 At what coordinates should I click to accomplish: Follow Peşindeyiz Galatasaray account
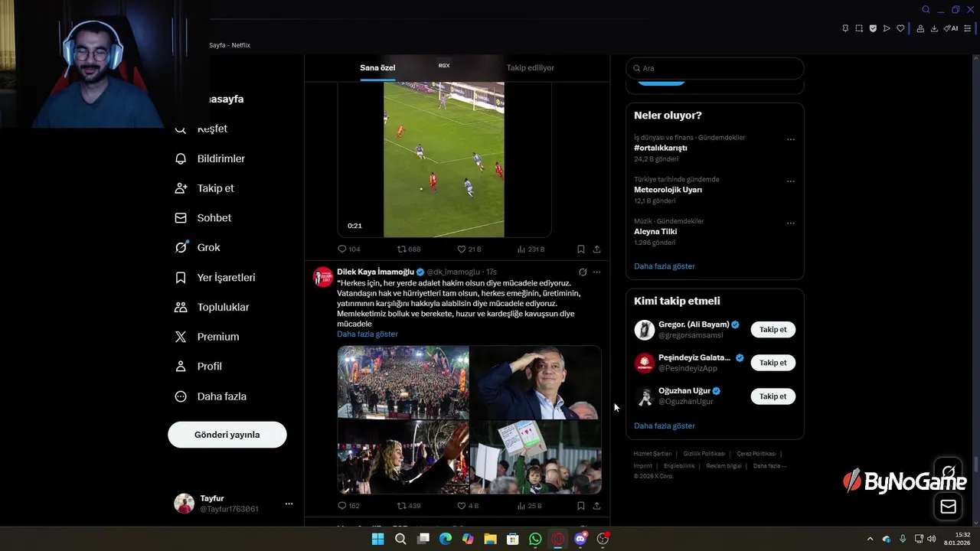pyautogui.click(x=773, y=363)
